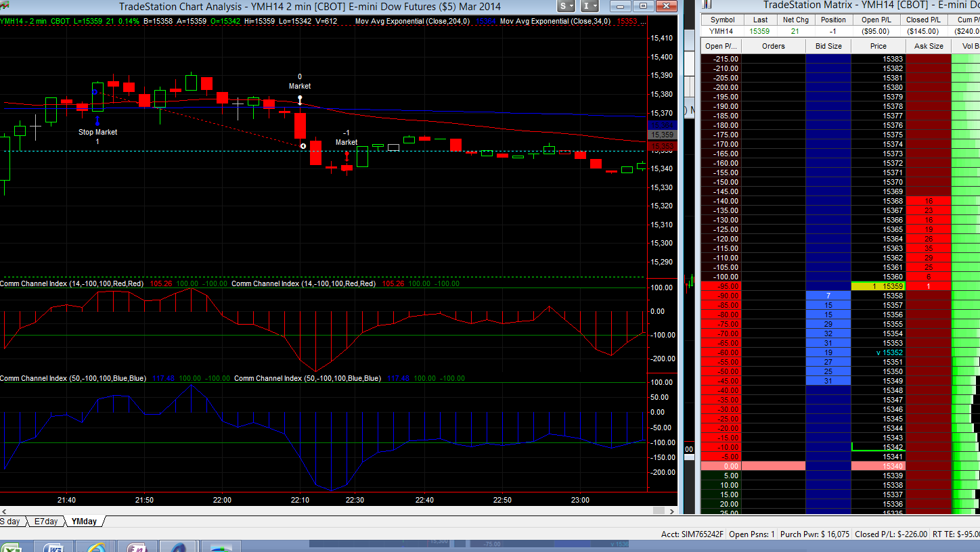The width and height of the screenshot is (980, 552).
Task: Click bid size 32 at price 15354
Action: [828, 333]
